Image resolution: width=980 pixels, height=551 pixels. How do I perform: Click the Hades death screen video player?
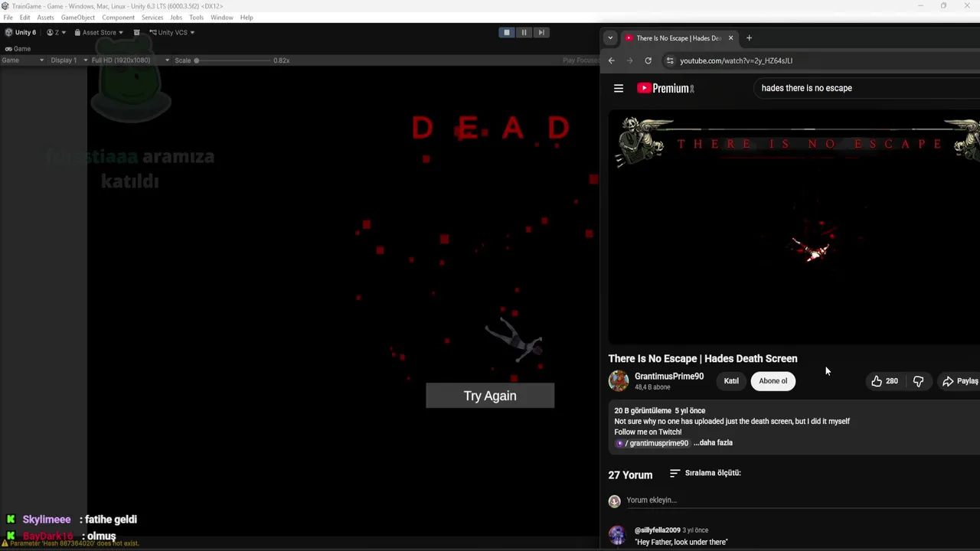(x=794, y=227)
